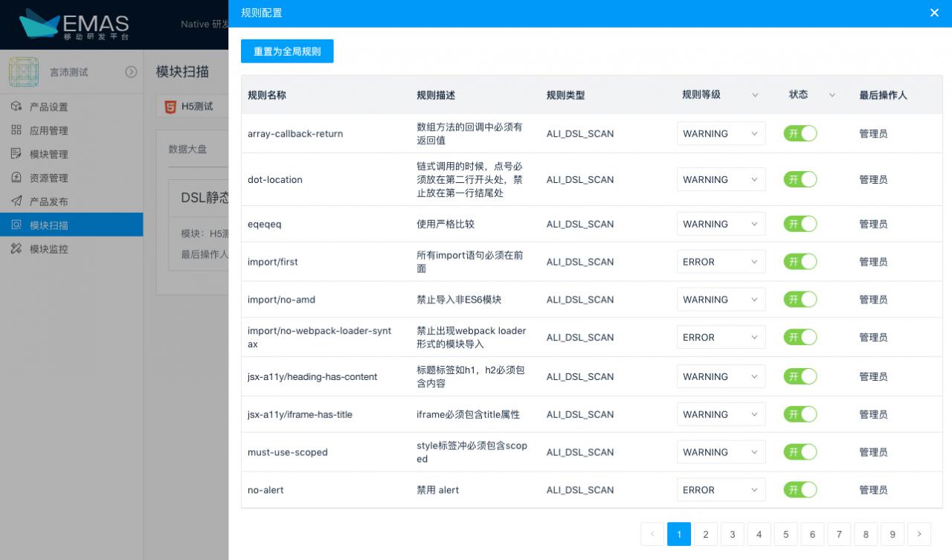Go to page 8 of rules
Image resolution: width=952 pixels, height=560 pixels.
866,534
